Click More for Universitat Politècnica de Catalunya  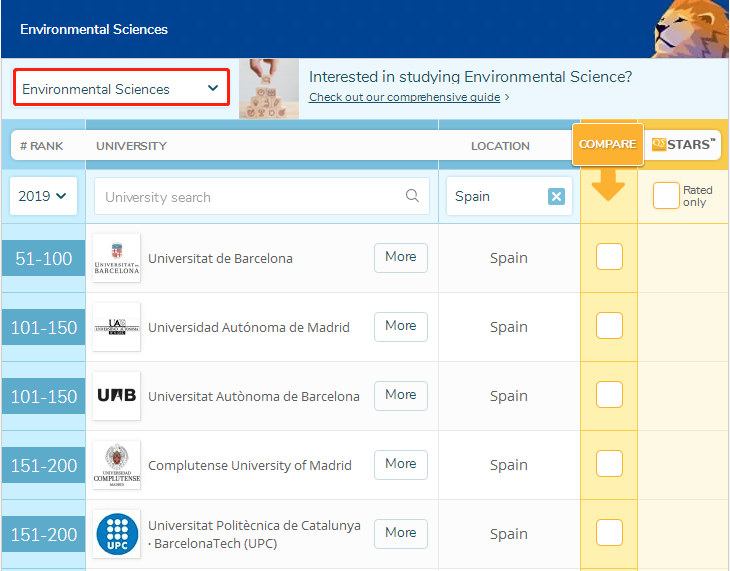click(400, 533)
